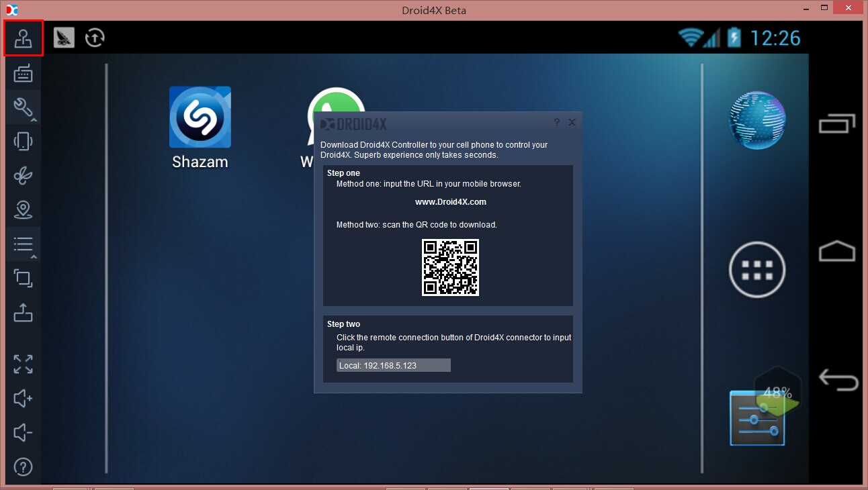Raise volume with the speaker plus icon
Image resolution: width=868 pixels, height=490 pixels.
24,398
